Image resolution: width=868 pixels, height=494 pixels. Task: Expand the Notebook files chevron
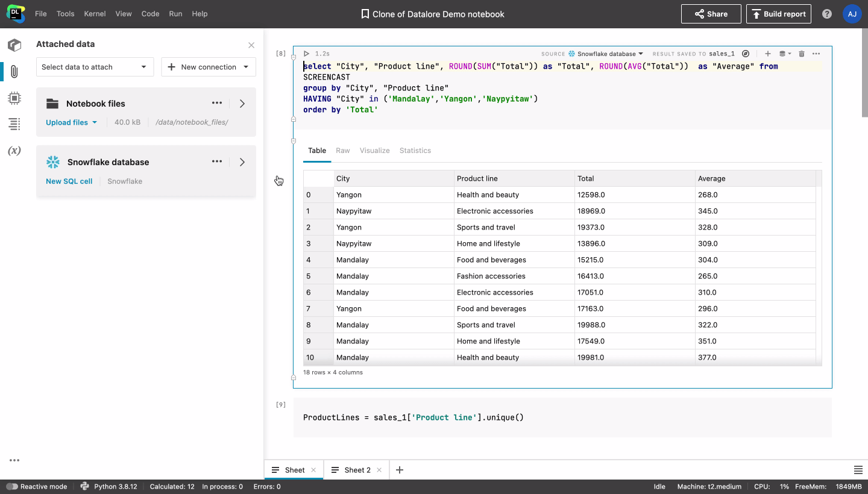242,104
